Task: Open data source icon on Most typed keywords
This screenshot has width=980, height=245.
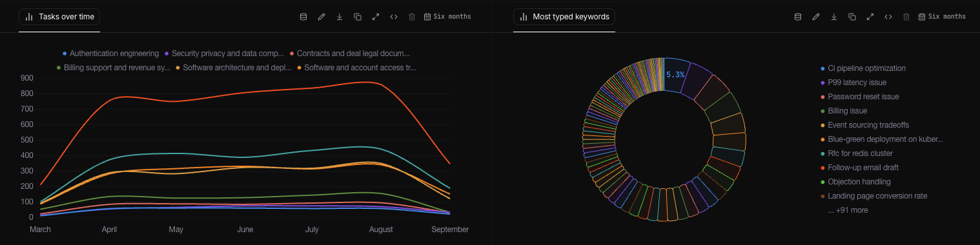Action: coord(798,17)
